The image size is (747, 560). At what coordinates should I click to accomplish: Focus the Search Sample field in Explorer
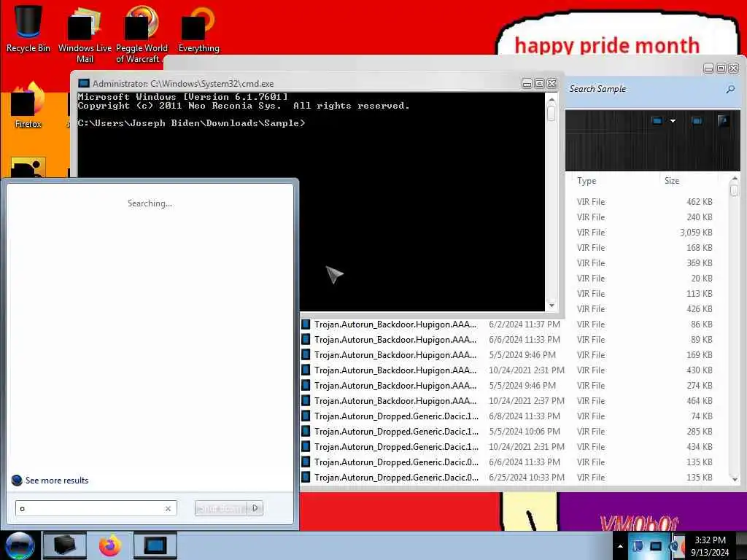click(645, 89)
